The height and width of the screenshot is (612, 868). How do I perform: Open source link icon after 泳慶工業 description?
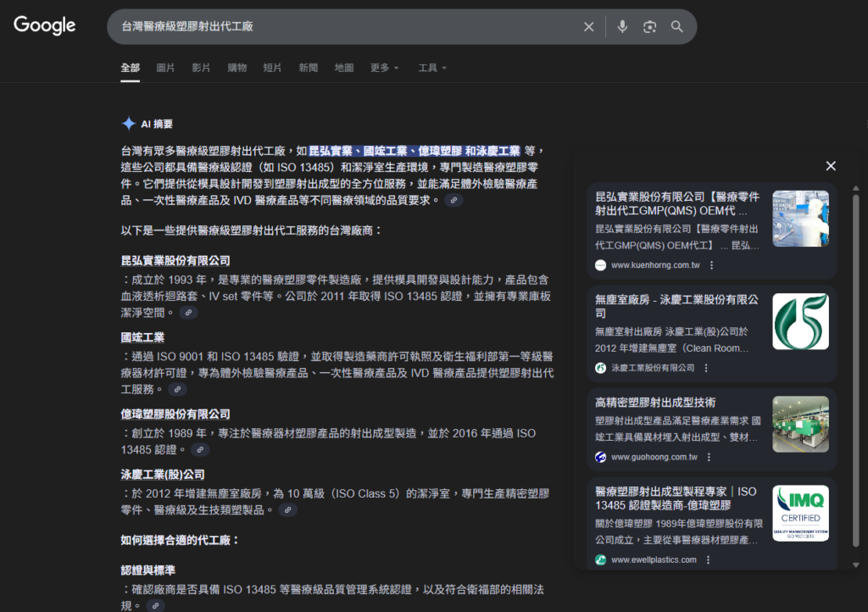click(x=288, y=510)
